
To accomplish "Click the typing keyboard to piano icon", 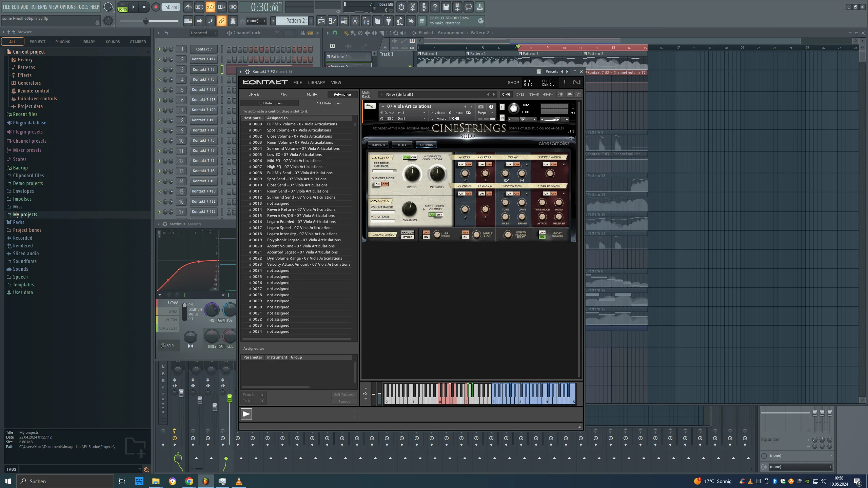I will click(188, 21).
